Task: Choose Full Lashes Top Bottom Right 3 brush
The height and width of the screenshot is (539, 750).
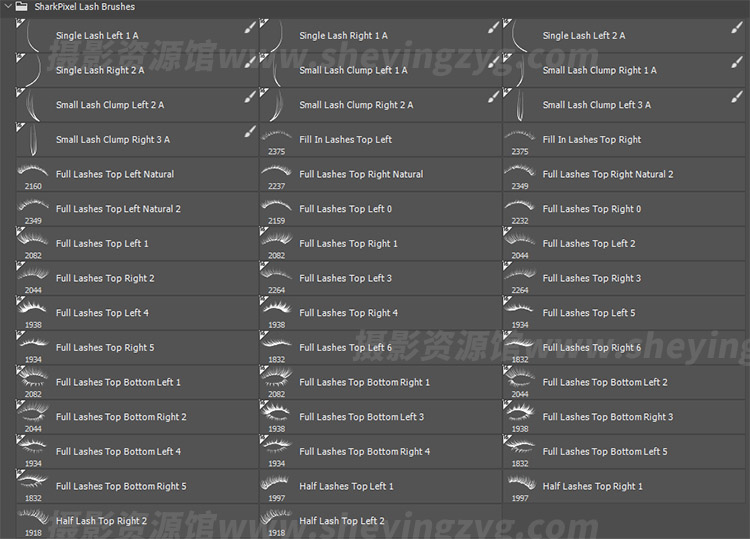Action: [607, 417]
